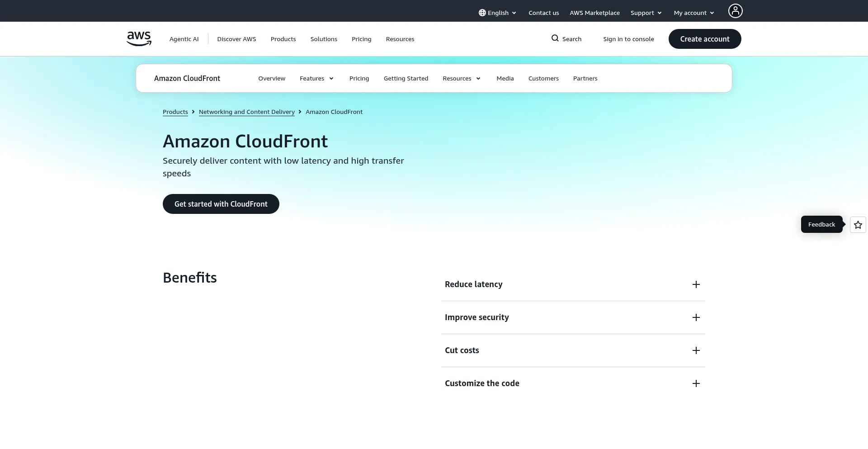Viewport: 868px width, 449px height.
Task: Follow Networking and Content Delivery breadcrumb
Action: [247, 112]
